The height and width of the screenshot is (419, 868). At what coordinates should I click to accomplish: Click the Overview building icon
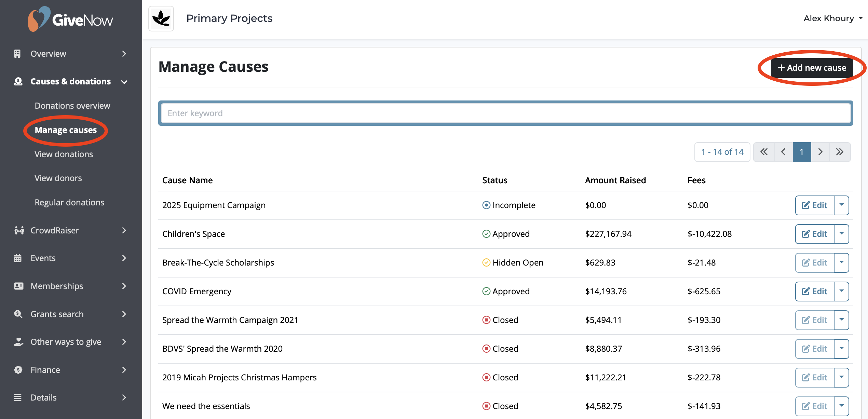tap(17, 54)
